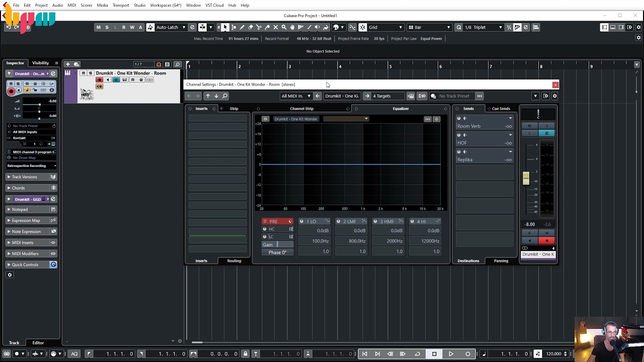Click the channel settings gear icon
The height and width of the screenshot is (362, 644).
(555, 96)
